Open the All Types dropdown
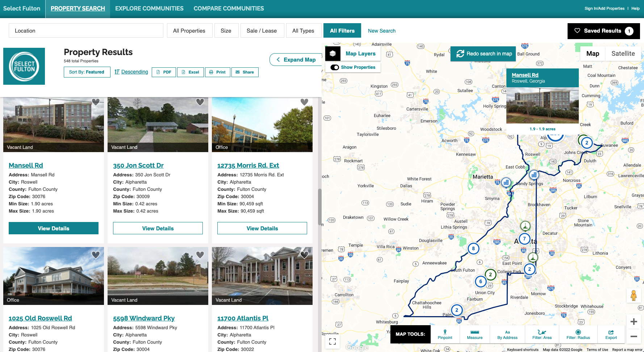The height and width of the screenshot is (352, 644). [x=303, y=31]
